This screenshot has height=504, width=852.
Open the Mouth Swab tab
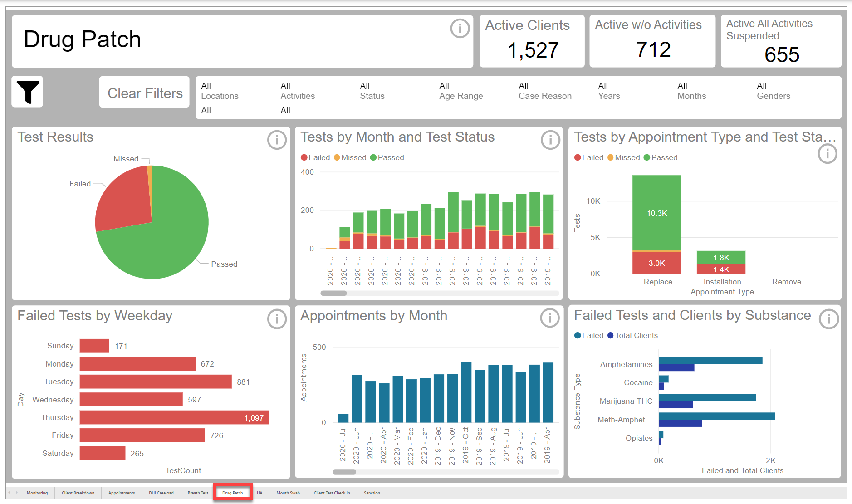pos(288,493)
